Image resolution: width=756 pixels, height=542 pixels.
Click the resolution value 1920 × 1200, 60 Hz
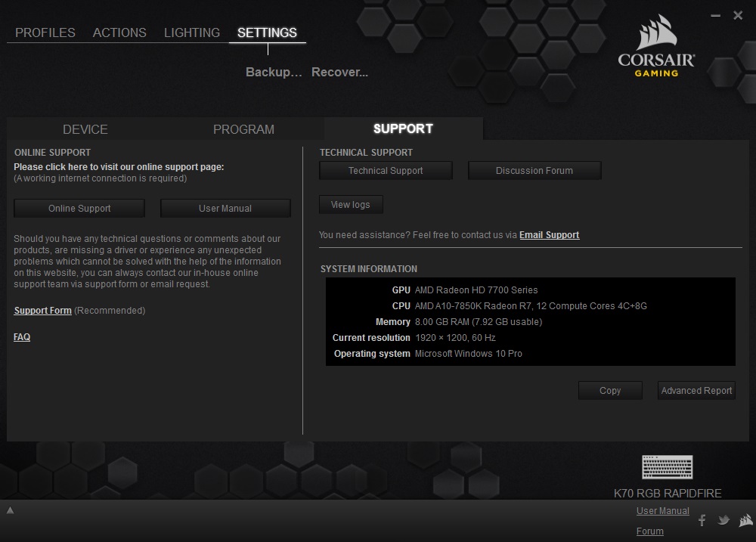point(455,338)
